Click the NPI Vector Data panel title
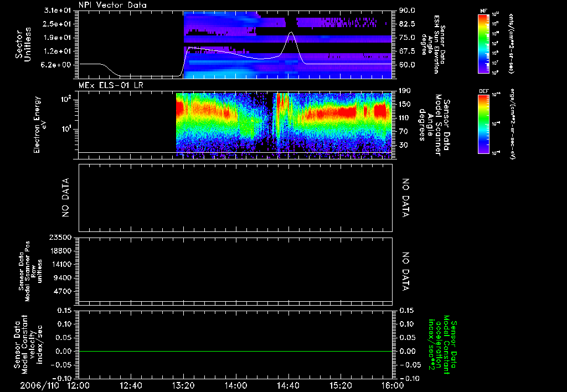 [112, 5]
